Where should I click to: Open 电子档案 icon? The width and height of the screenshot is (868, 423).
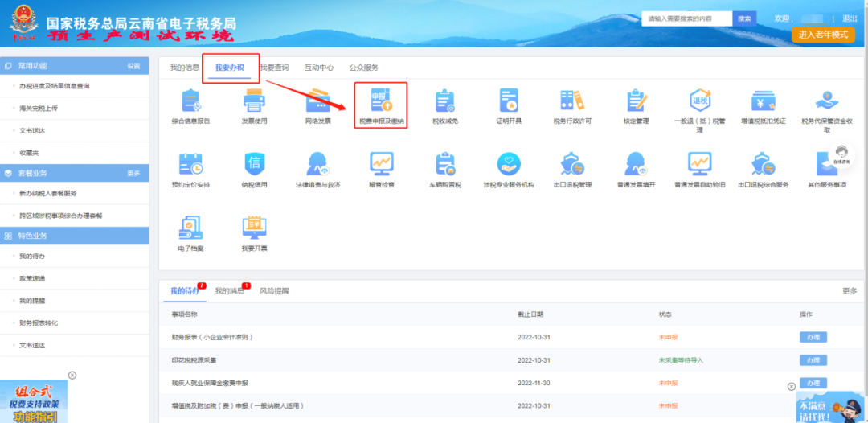[190, 228]
